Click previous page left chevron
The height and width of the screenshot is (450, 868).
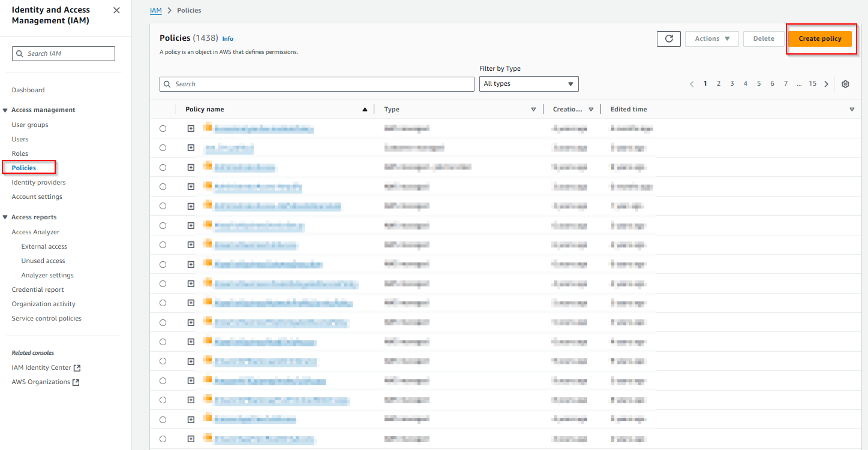692,84
